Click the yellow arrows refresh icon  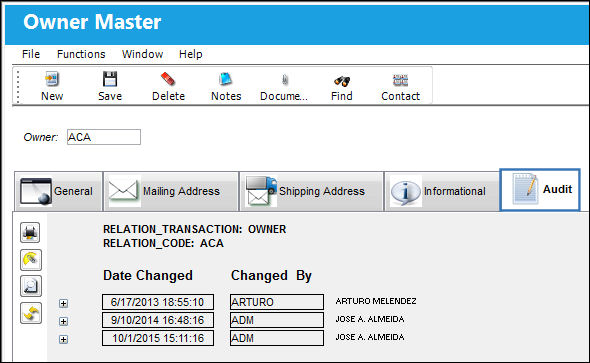tap(30, 313)
